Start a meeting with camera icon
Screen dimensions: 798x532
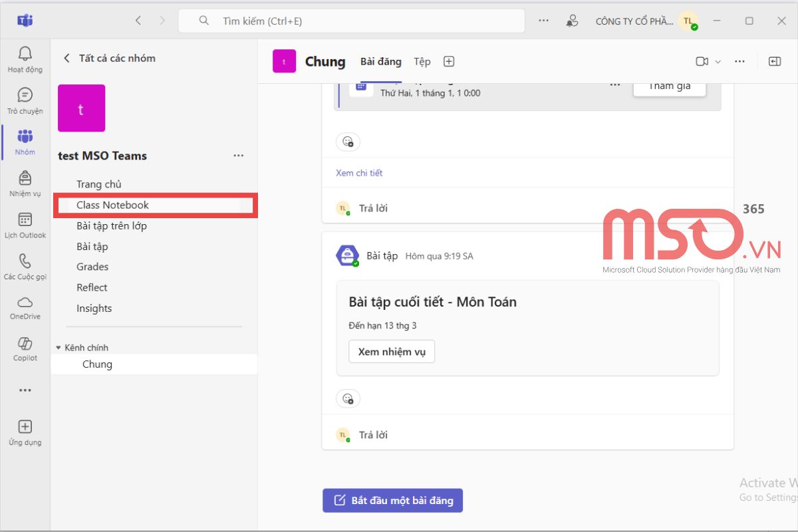702,61
